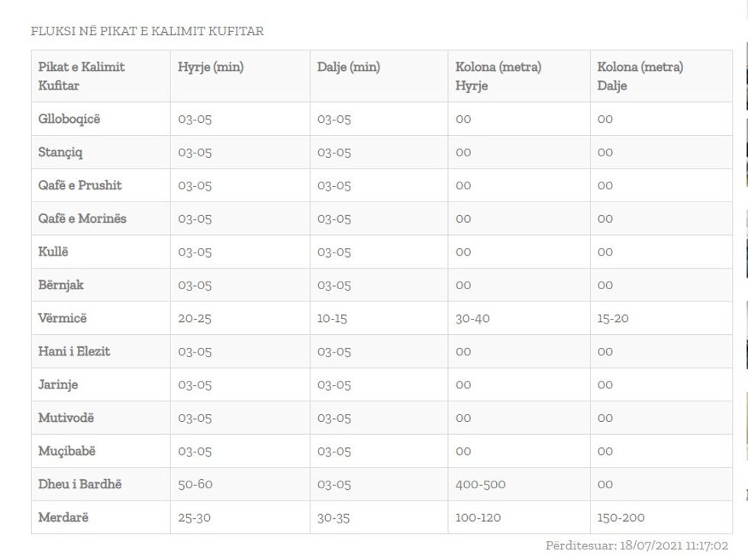Select the Kolona (metra) Hyrje column header
The width and height of the screenshot is (748, 560).
498,76
